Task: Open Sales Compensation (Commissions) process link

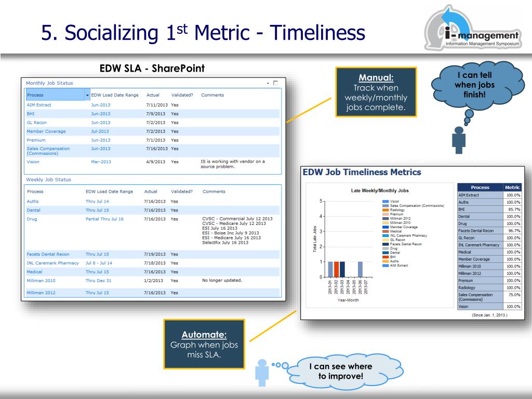Action: [48, 151]
